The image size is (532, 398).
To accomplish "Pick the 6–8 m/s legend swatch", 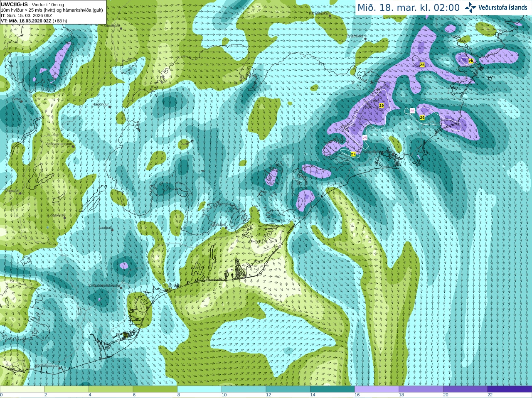I will tap(155, 389).
